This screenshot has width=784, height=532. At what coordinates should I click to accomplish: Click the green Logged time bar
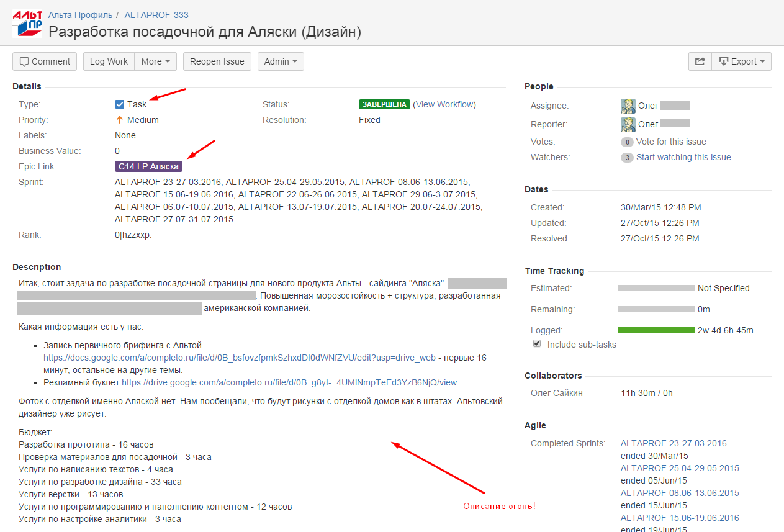coord(656,330)
